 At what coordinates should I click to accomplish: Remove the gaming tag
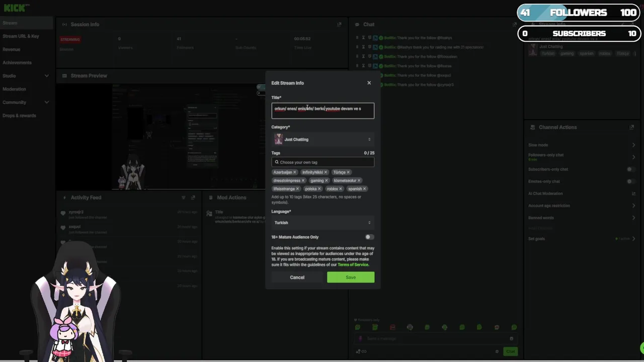[326, 180]
